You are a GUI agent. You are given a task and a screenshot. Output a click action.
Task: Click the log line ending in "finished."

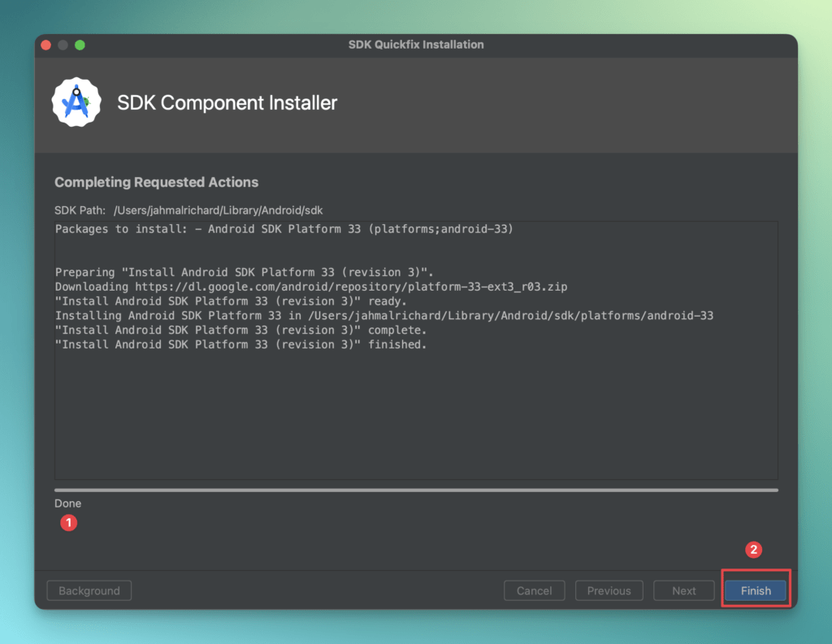[240, 345]
